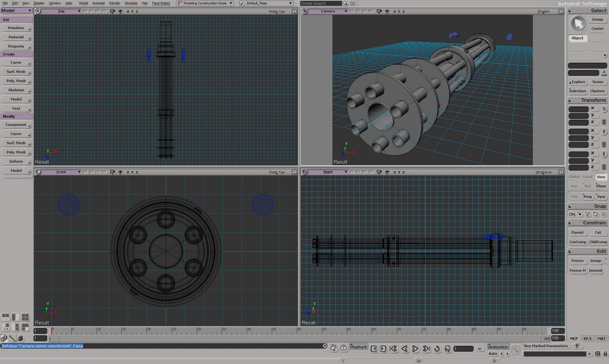
Task: Click the wrench tool icon at bottom left
Action: (12, 338)
